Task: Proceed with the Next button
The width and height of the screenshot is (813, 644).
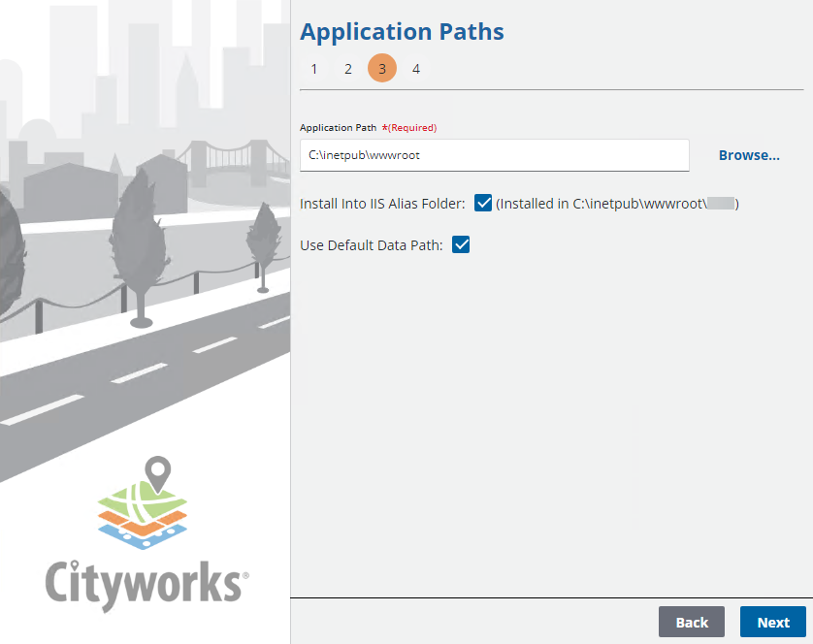Action: (x=772, y=622)
